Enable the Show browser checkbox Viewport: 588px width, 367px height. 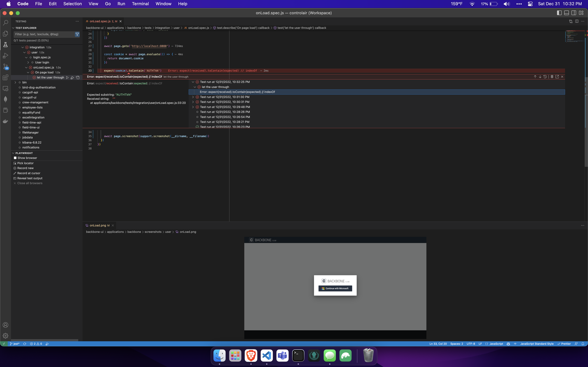pyautogui.click(x=15, y=158)
